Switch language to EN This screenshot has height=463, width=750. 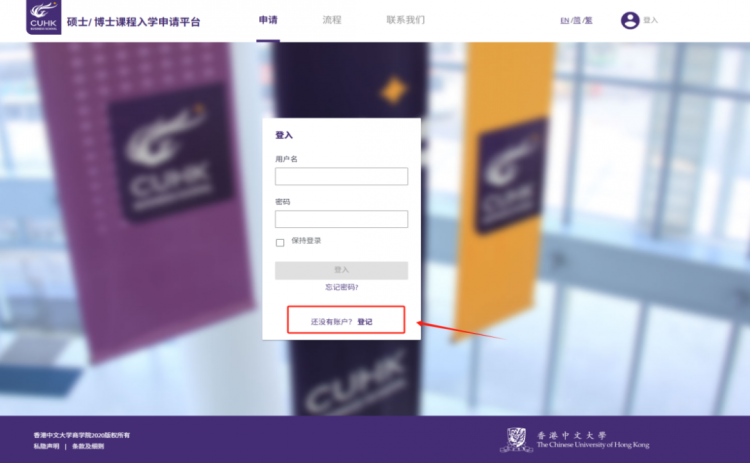point(564,21)
